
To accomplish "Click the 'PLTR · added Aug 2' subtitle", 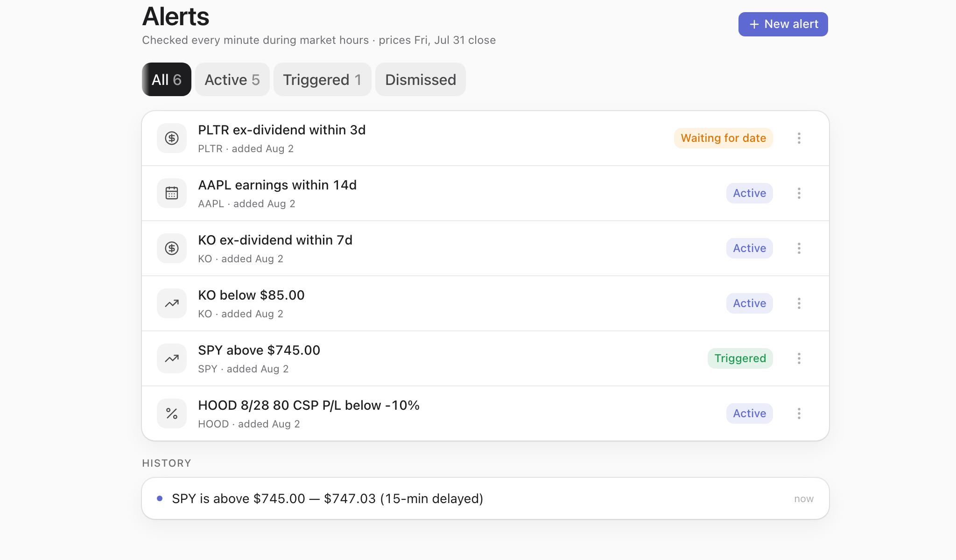I will click(246, 148).
